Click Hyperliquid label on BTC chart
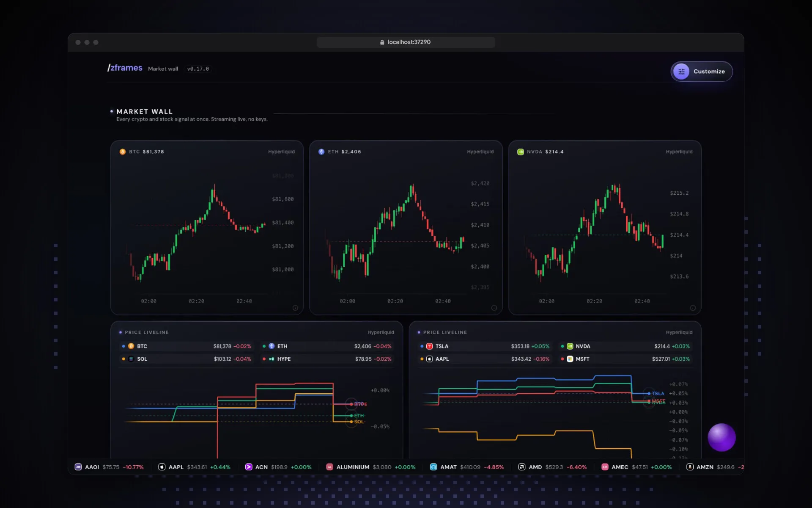Image resolution: width=812 pixels, height=508 pixels. [281, 152]
